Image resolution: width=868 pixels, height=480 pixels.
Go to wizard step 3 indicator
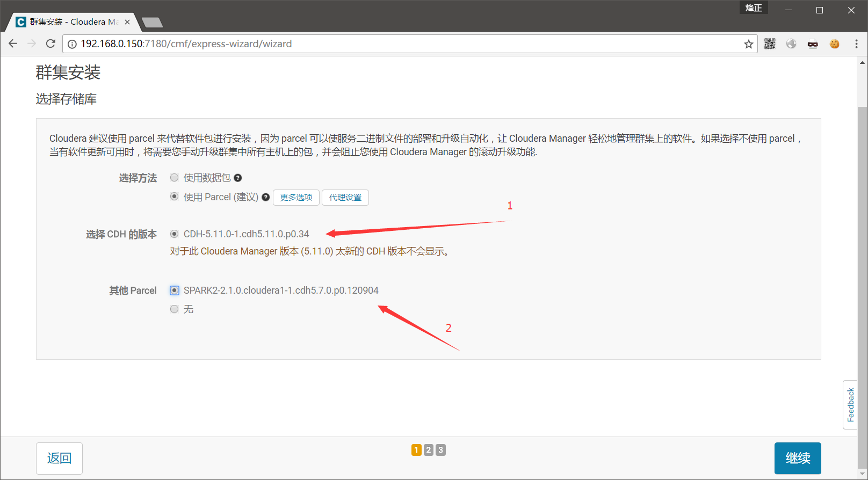(440, 450)
